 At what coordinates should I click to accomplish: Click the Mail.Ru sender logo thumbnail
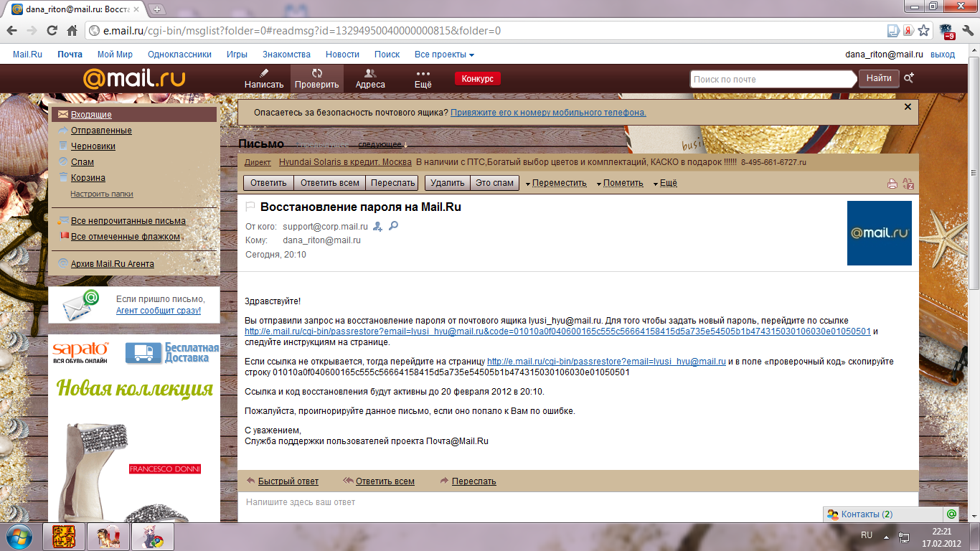(x=880, y=233)
